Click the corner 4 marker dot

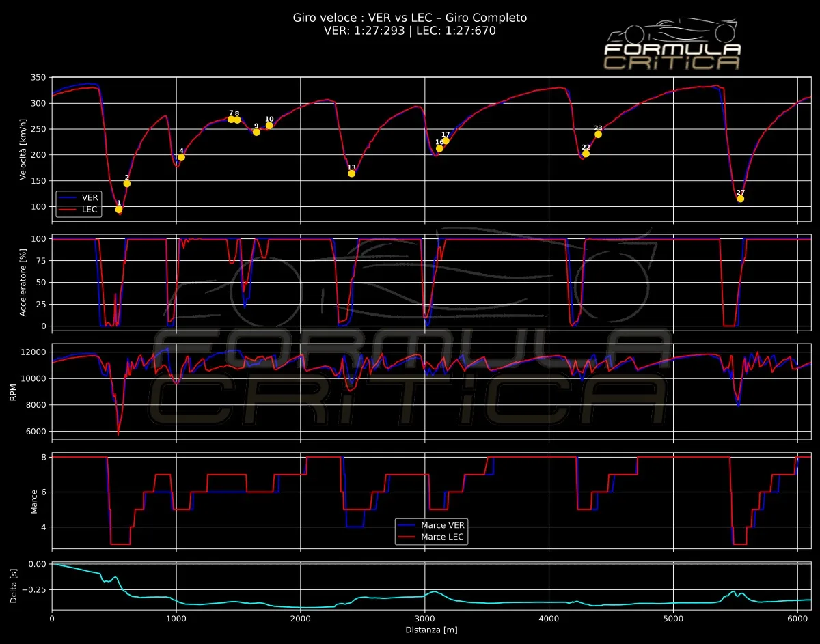(x=182, y=157)
